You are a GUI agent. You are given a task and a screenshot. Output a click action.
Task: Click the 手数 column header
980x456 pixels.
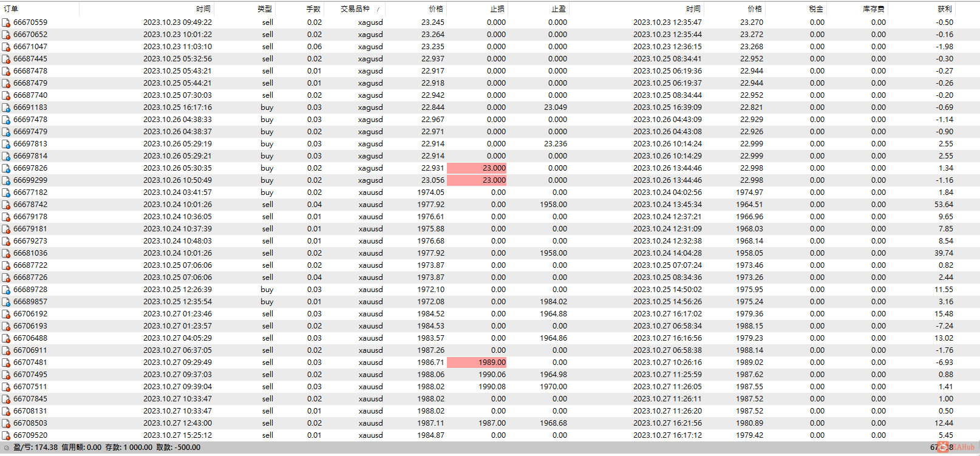[x=313, y=9]
